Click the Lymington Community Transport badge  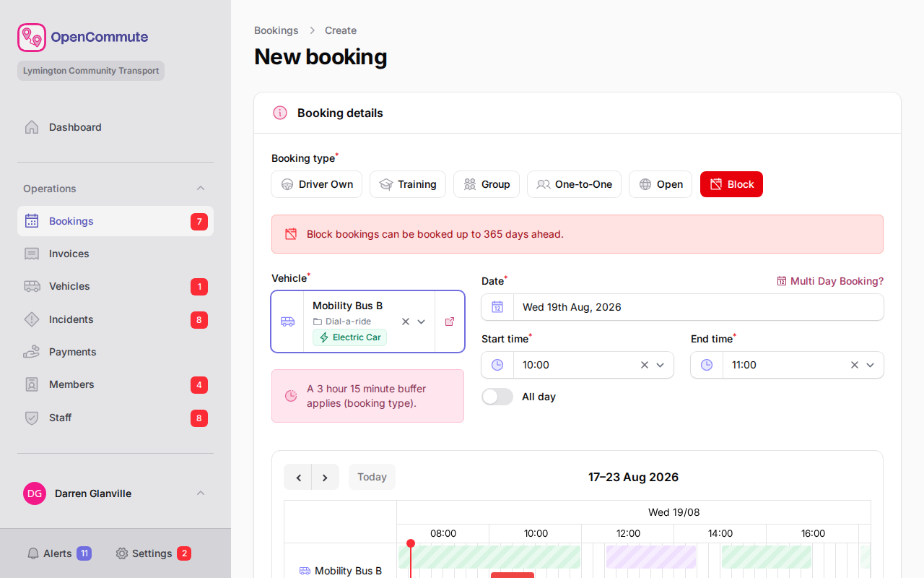click(91, 71)
